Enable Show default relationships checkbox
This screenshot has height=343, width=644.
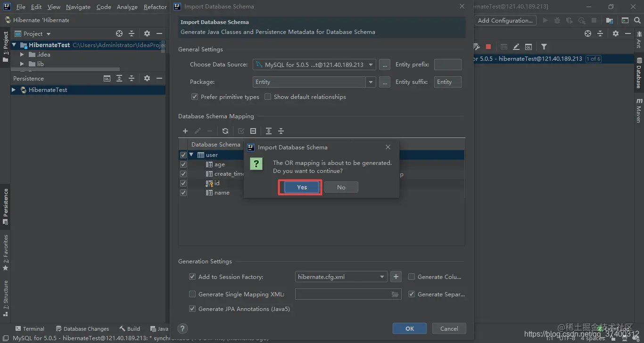268,97
